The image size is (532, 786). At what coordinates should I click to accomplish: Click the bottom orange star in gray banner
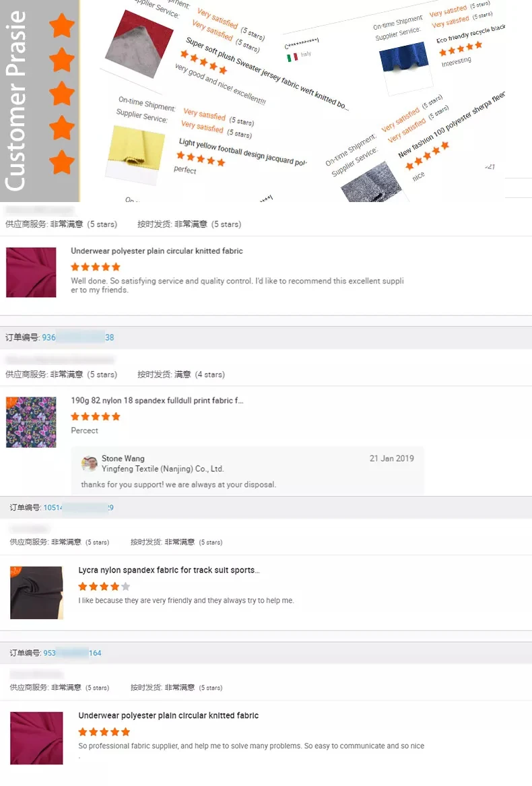coord(62,162)
